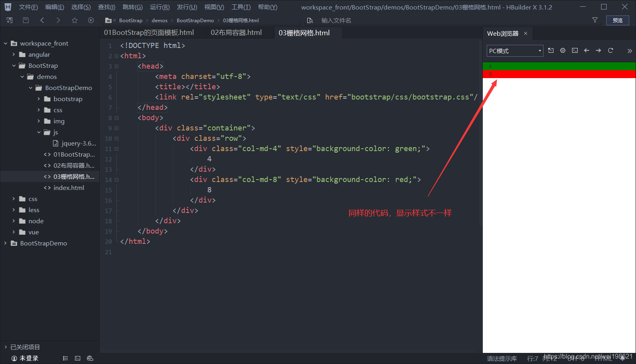Click BootStrapDemo in the breadcrumb
The height and width of the screenshot is (364, 636).
coord(195,20)
